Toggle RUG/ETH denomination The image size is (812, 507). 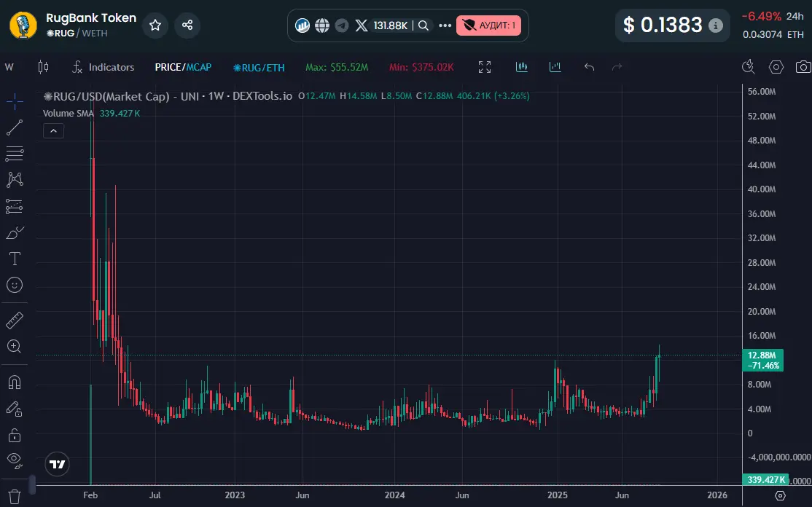coord(259,68)
